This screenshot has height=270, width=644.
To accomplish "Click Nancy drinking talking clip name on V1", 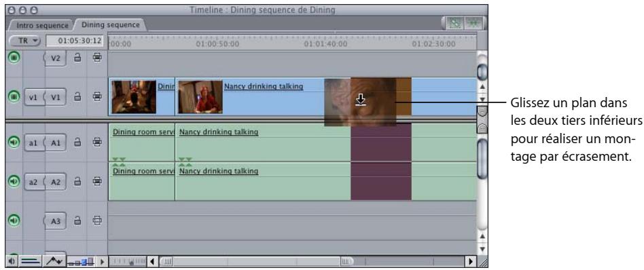I will pos(264,86).
